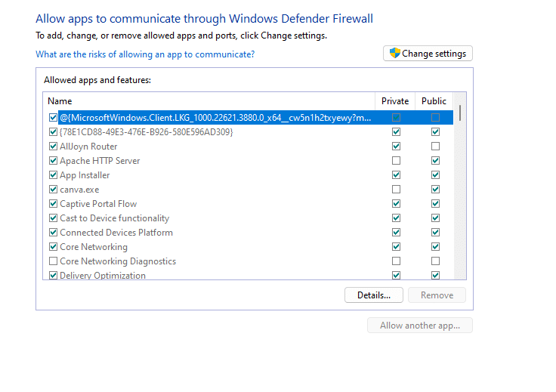Viewport: 556px width, 392px height.
Task: Toggle Public for MicrosoftWindows.Client.LKG entry
Action: click(x=435, y=118)
